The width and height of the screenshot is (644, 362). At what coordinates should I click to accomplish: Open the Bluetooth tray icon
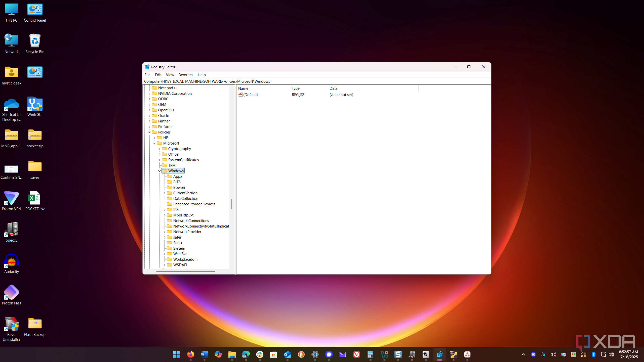click(x=593, y=354)
